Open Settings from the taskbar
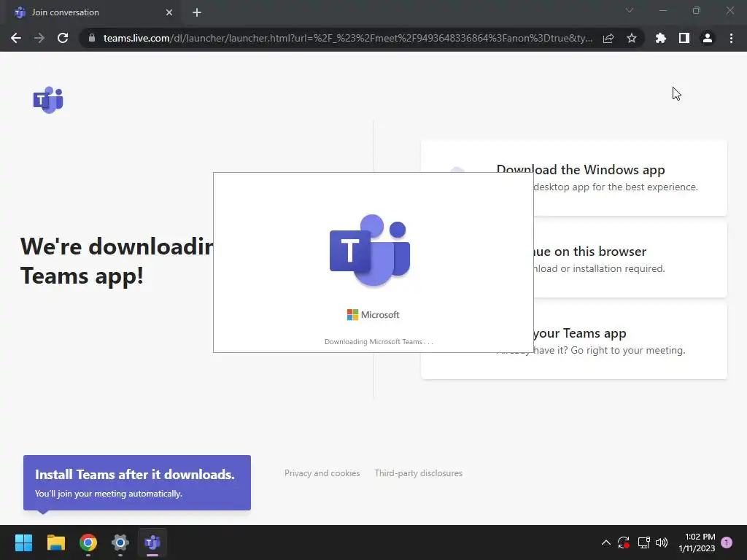 pyautogui.click(x=120, y=542)
